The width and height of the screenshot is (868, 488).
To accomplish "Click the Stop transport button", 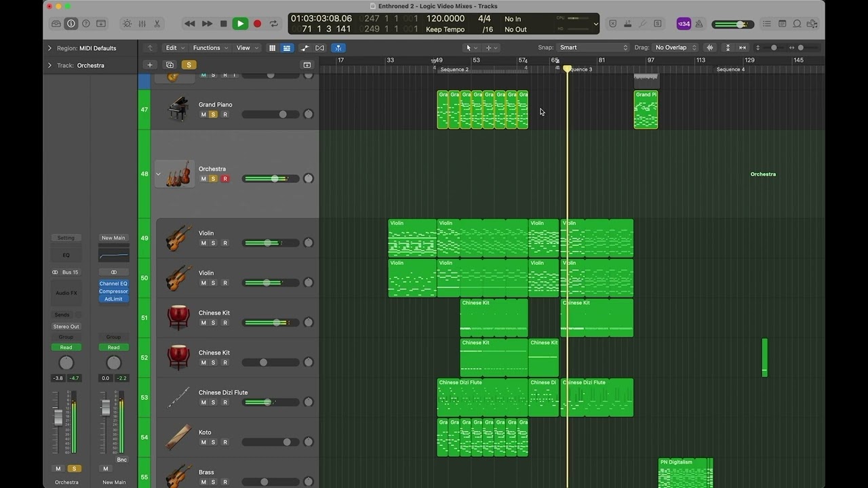I will 223,24.
